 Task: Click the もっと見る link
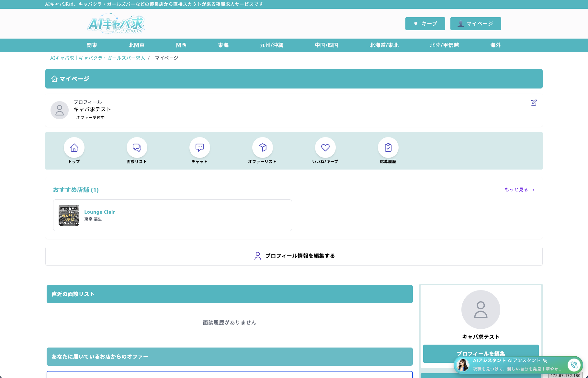point(519,190)
